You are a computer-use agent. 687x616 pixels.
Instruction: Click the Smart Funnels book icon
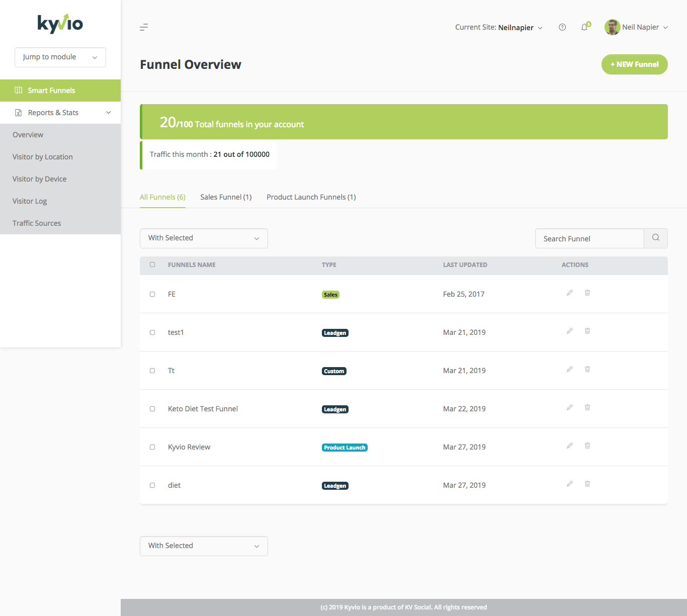(19, 90)
